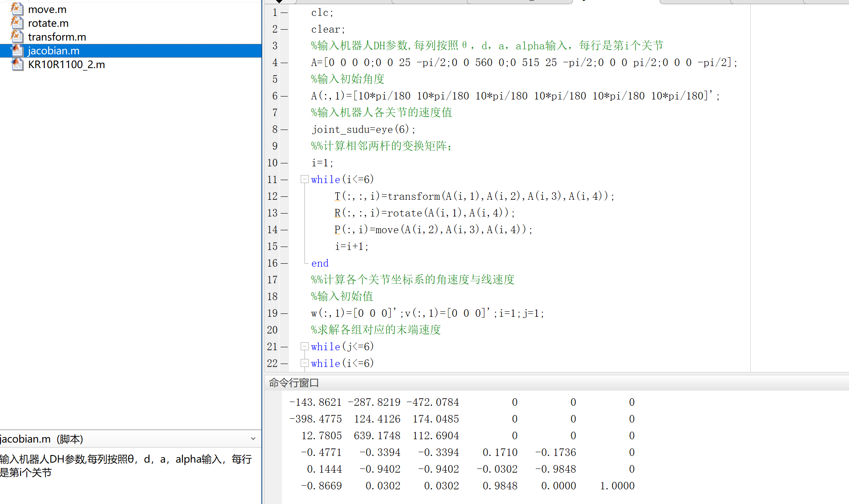Image resolution: width=849 pixels, height=504 pixels.
Task: Toggle breakpoint at line 19 dash
Action: tap(284, 313)
